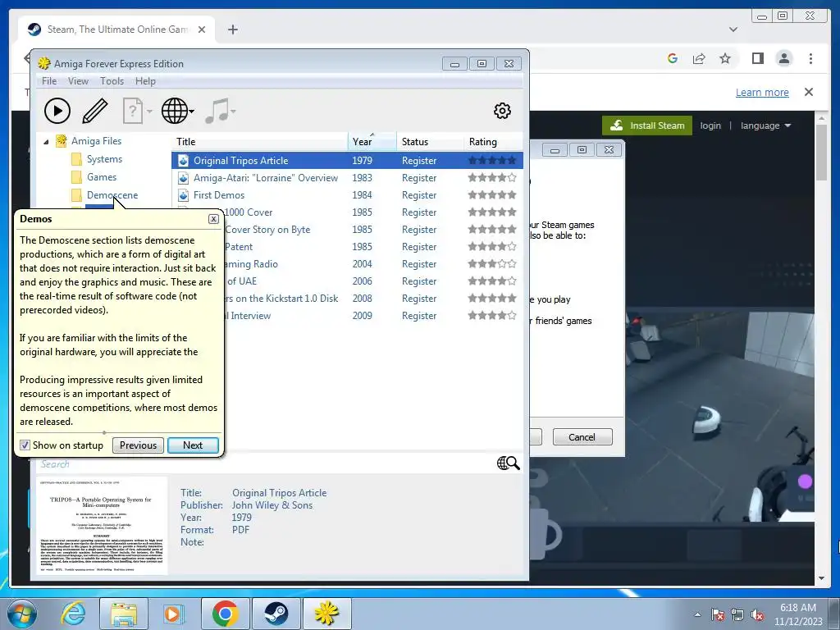Click Cancel in Steam dialog
840x630 pixels.
(582, 437)
